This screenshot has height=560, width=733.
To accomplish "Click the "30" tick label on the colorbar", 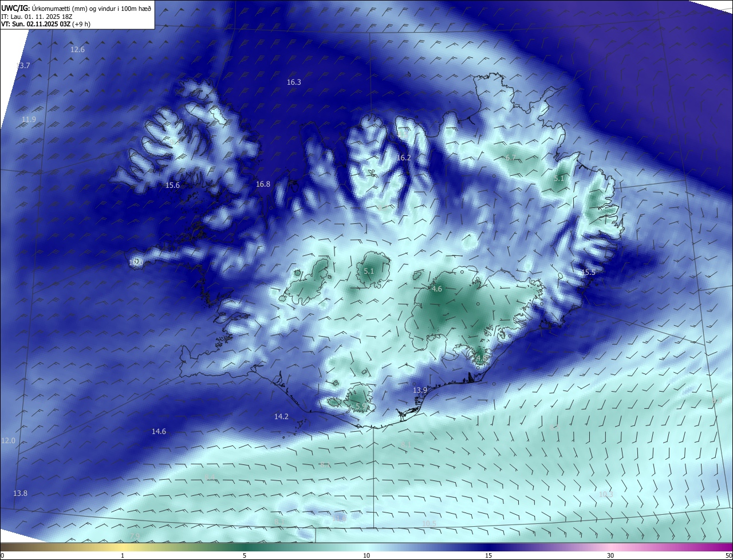I will click(x=610, y=555).
